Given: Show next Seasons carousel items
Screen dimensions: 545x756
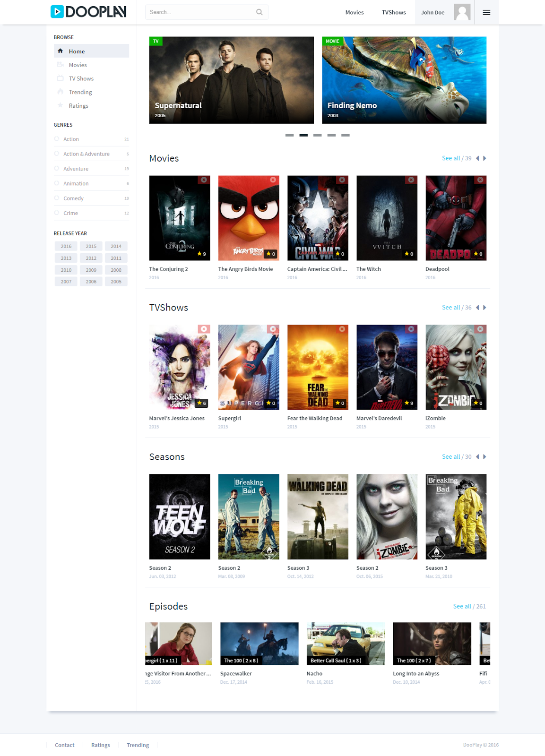Looking at the screenshot, I should [484, 457].
